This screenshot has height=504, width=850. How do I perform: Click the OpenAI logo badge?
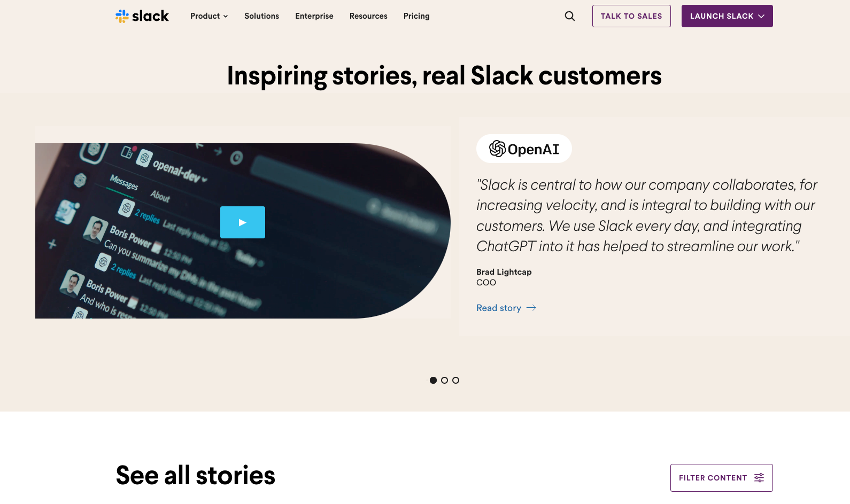tap(524, 149)
